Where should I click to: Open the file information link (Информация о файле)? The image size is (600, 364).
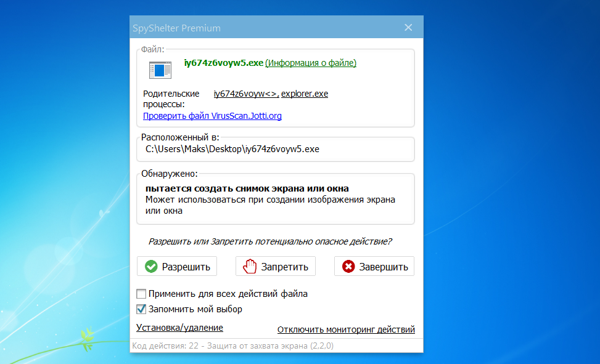click(x=311, y=63)
